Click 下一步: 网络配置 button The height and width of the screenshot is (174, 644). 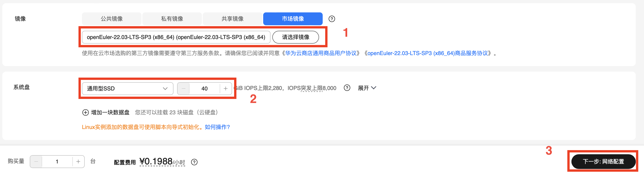603,161
